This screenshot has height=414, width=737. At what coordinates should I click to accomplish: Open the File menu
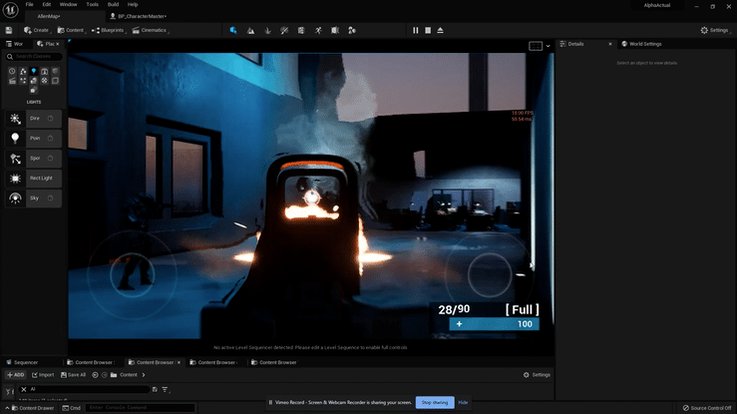(x=29, y=4)
